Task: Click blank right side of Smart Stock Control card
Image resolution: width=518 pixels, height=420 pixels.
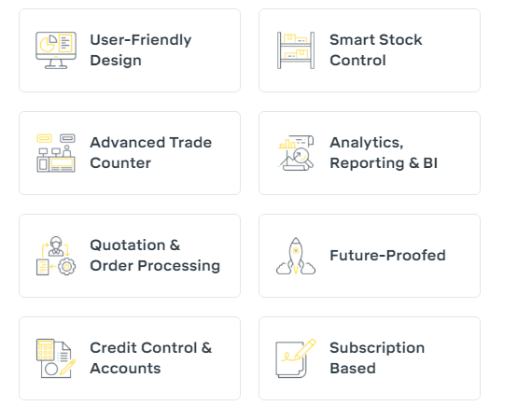Action: click(x=453, y=50)
